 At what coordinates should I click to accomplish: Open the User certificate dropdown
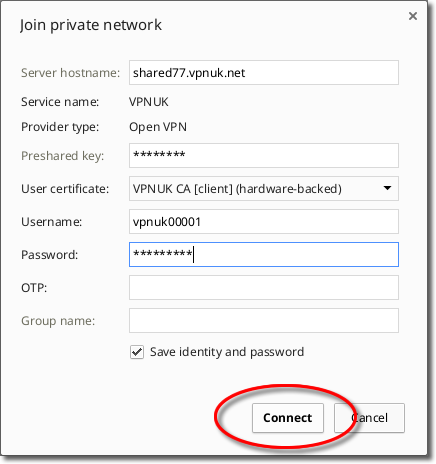264,189
